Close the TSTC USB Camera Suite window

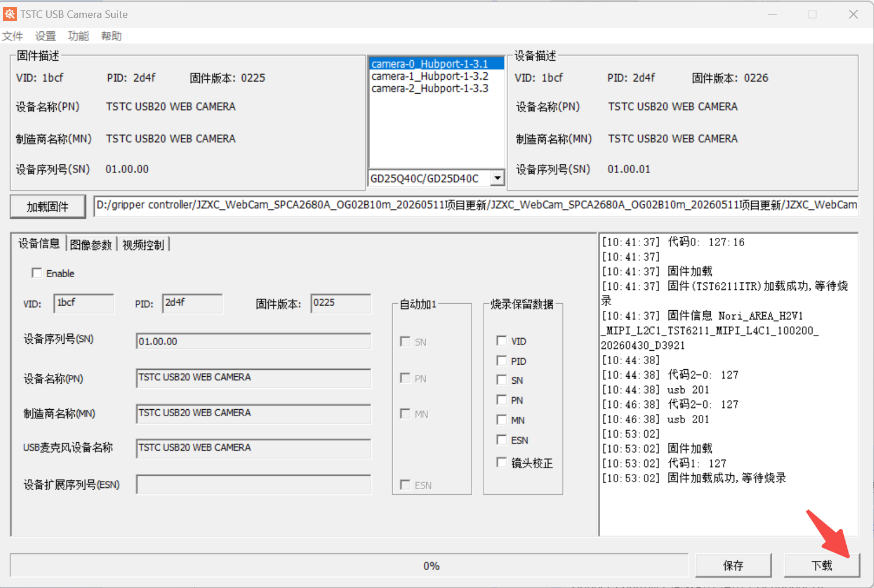pyautogui.click(x=853, y=14)
